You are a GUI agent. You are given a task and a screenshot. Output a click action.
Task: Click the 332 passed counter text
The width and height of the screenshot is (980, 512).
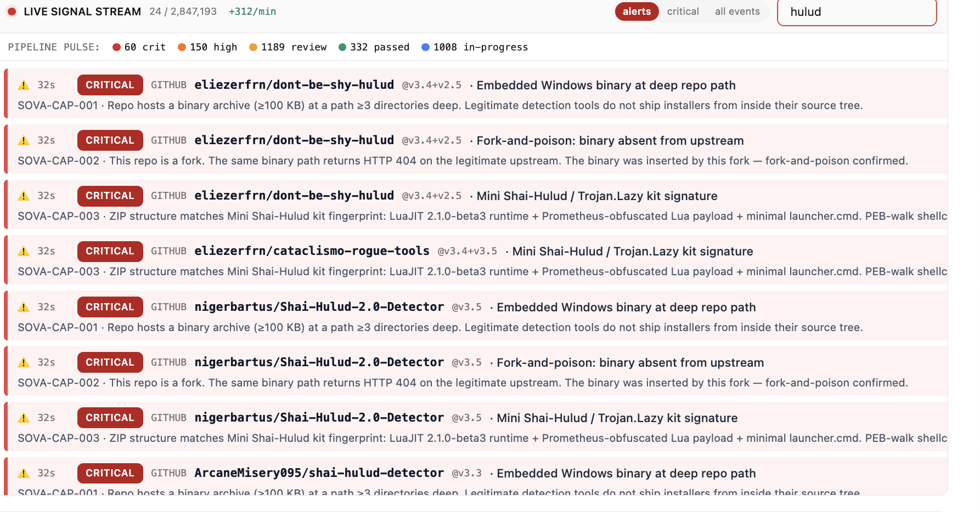pos(380,47)
